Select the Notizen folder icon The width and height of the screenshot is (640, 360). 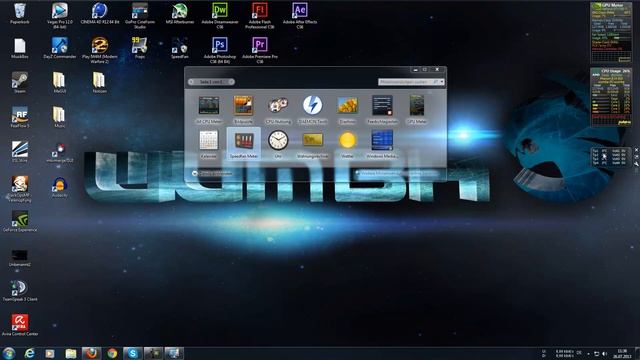click(100, 83)
